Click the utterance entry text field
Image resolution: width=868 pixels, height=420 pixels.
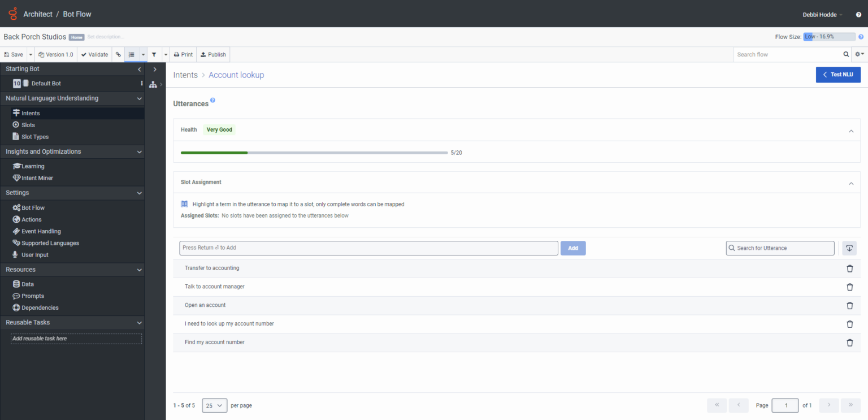[x=368, y=248]
